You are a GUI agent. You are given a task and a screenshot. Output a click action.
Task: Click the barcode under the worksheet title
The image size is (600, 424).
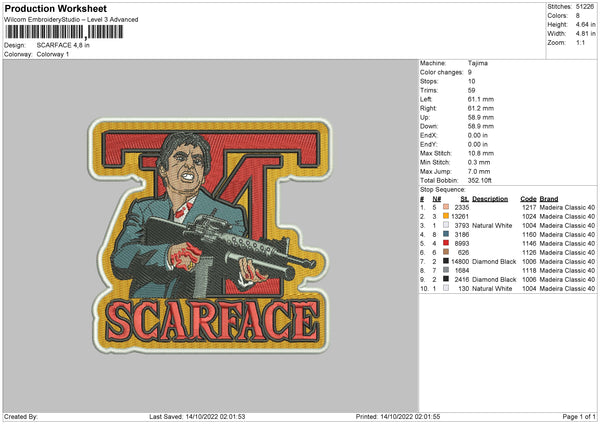(64, 32)
